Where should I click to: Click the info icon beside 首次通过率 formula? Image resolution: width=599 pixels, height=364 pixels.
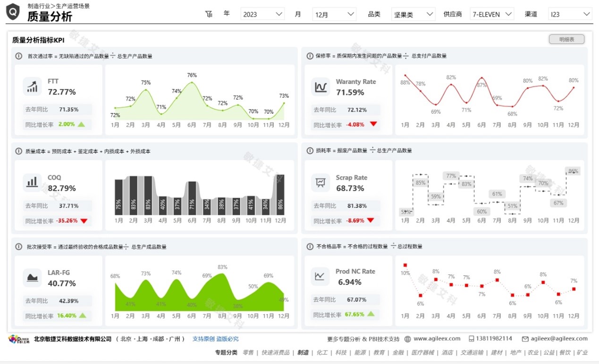[x=19, y=56]
